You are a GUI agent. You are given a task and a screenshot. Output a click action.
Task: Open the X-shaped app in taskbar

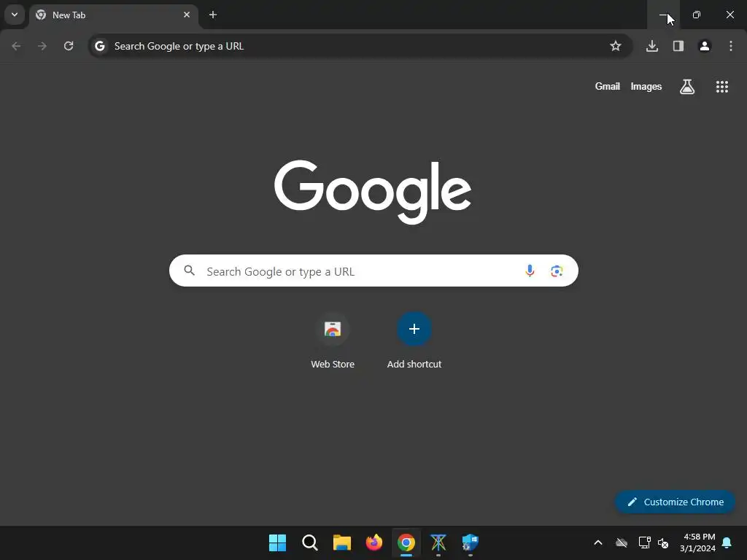point(438,542)
